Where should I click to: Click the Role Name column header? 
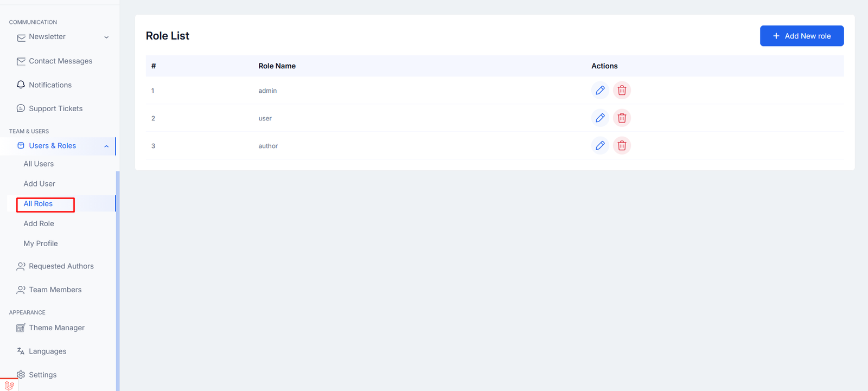click(277, 66)
